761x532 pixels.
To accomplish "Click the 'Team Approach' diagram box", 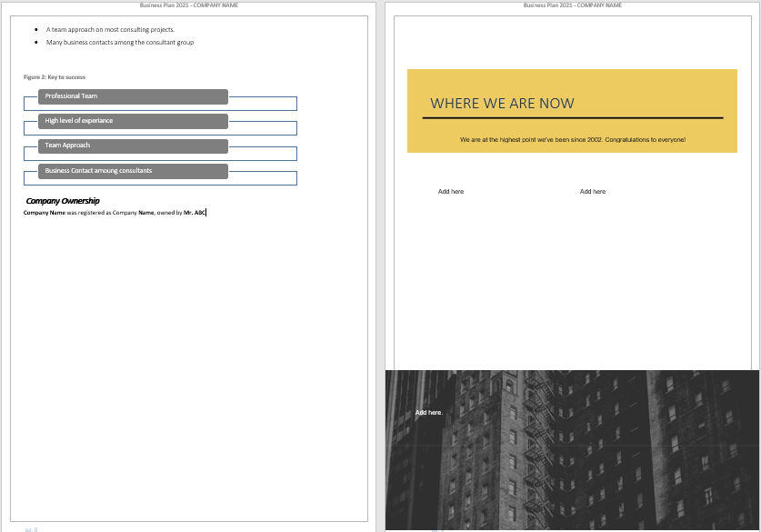I will point(133,146).
